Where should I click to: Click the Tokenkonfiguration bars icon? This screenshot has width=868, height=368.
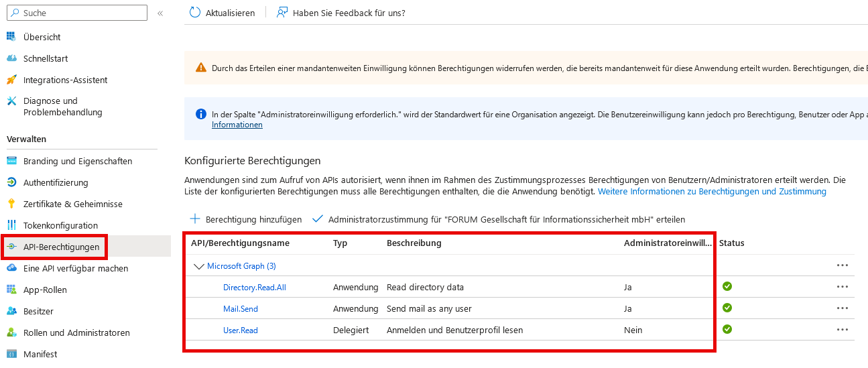point(11,225)
